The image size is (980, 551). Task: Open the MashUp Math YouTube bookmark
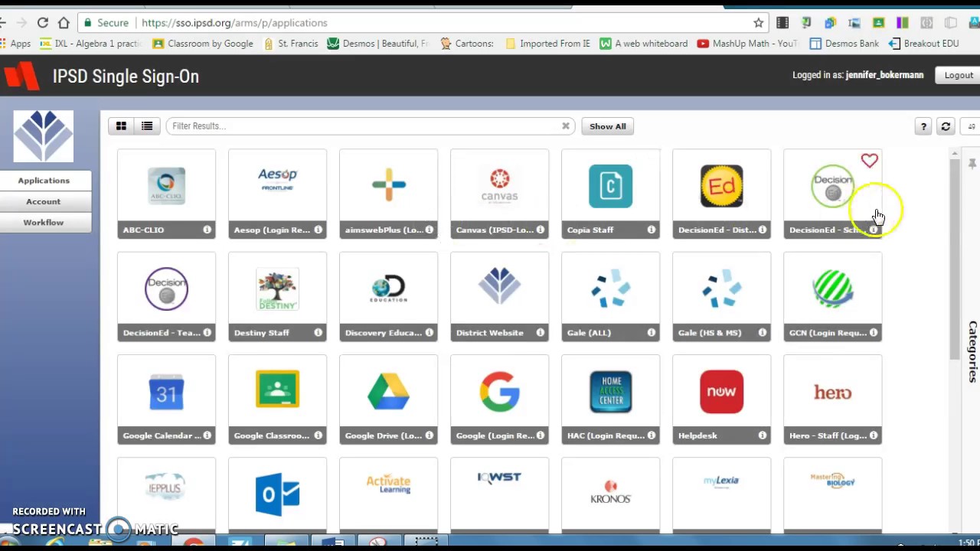(746, 44)
